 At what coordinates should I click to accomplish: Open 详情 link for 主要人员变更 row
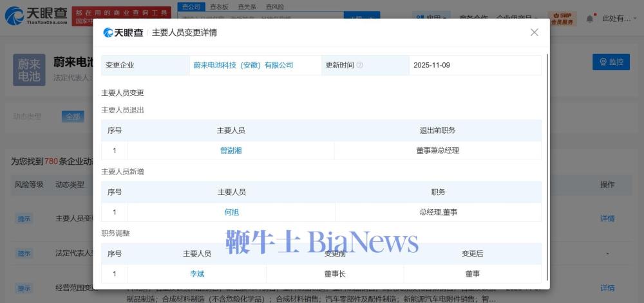tap(607, 219)
